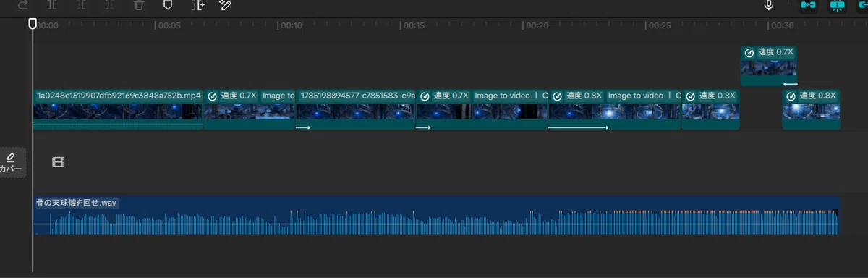Toggle auto snapping on the timeline
868x278 pixels.
[837, 5]
